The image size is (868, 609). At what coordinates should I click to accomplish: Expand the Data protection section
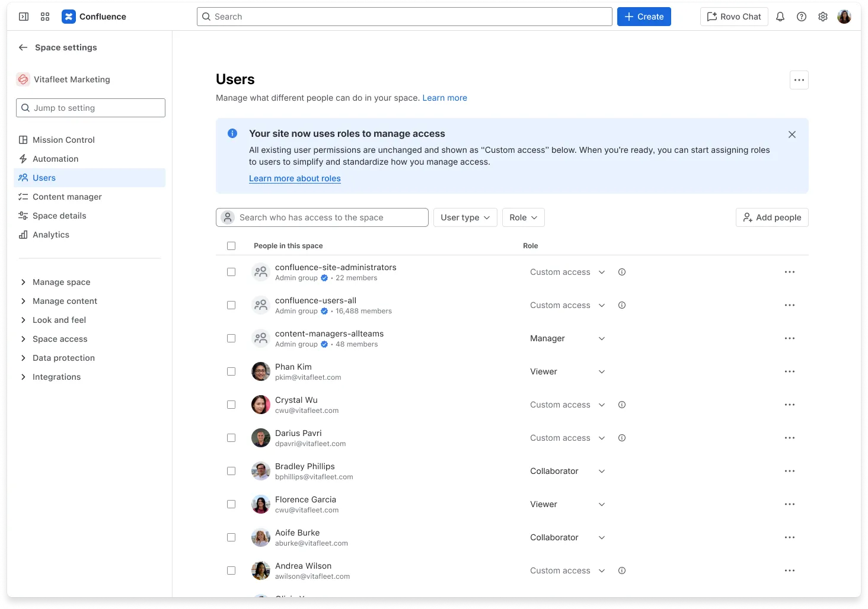[x=90, y=358]
